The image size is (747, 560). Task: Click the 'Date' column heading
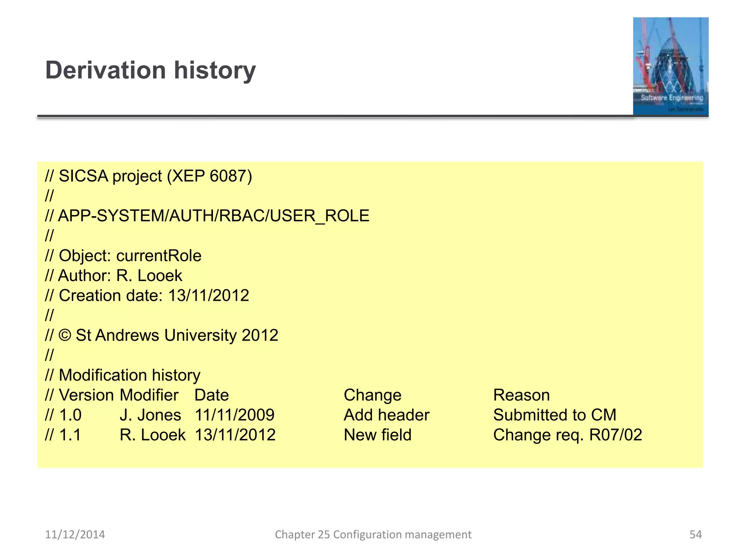(212, 395)
